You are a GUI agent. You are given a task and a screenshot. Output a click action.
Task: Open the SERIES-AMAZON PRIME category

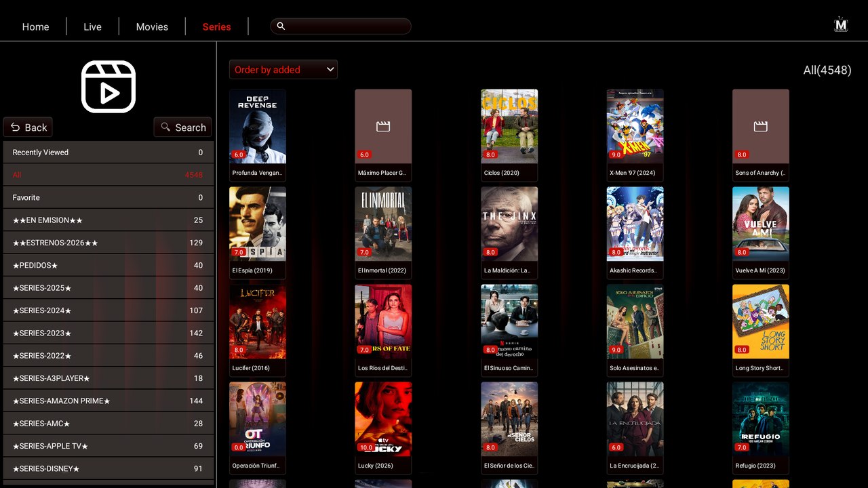pyautogui.click(x=108, y=401)
